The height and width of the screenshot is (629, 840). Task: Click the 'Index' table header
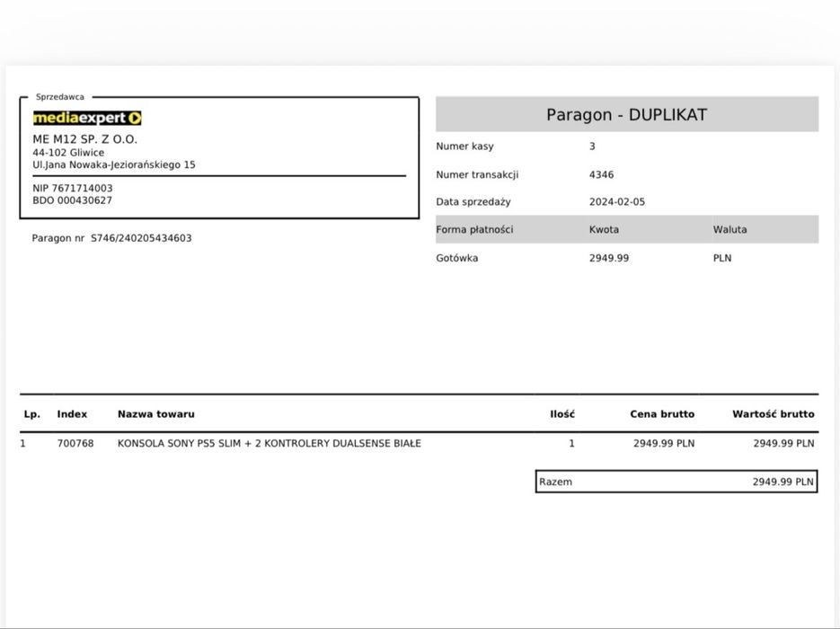[72, 414]
